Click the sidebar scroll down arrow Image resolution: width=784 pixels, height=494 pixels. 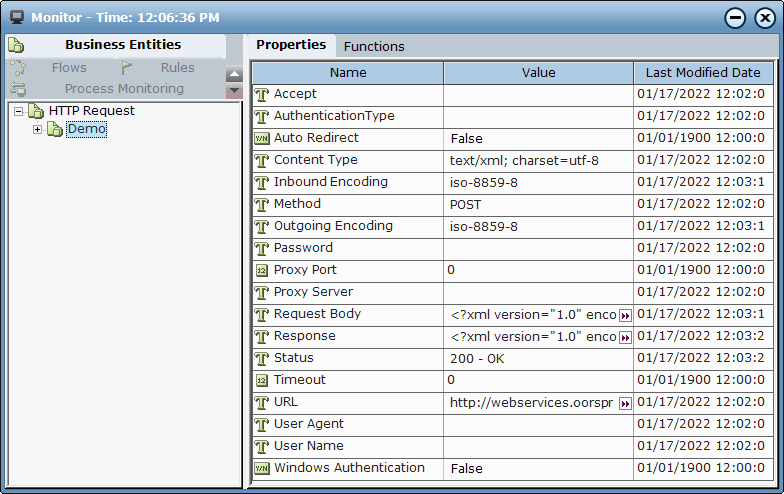pyautogui.click(x=234, y=91)
